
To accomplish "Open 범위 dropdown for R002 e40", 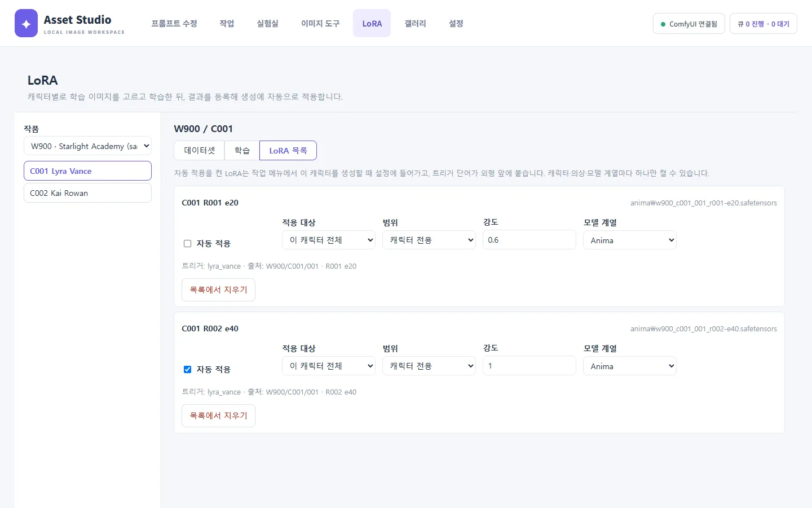I will 429,366.
